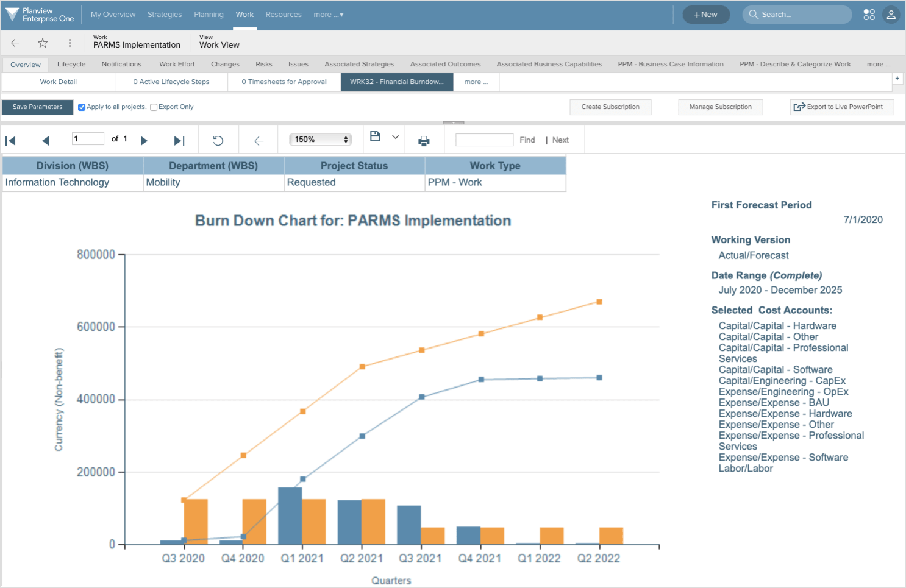Open Associated Business Capabilities tab
906x588 pixels.
click(549, 64)
